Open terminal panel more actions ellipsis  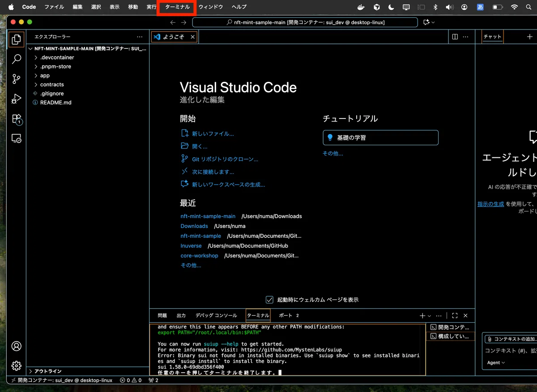pyautogui.click(x=439, y=316)
